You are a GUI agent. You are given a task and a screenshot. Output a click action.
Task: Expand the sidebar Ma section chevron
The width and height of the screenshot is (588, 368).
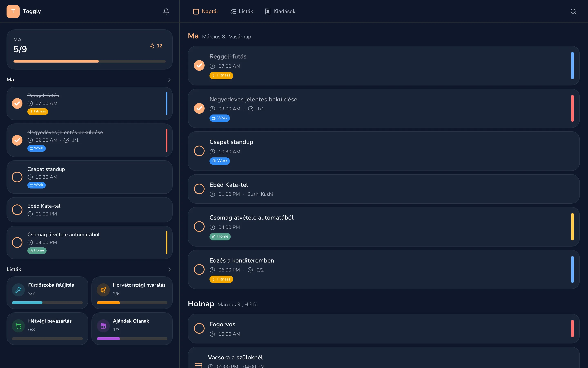169,80
